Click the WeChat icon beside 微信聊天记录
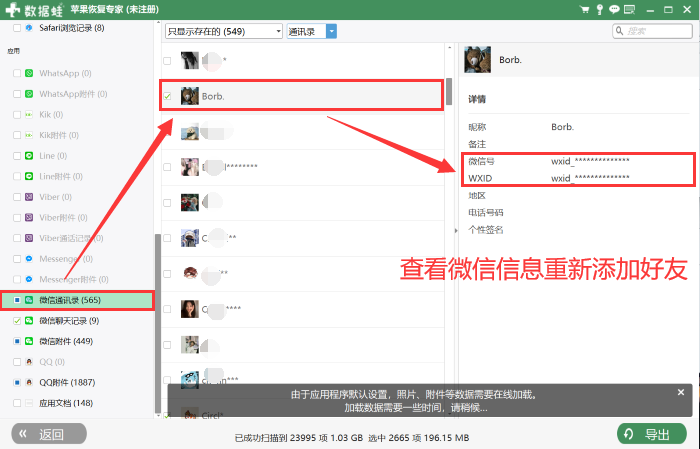Image resolution: width=700 pixels, height=449 pixels. pos(29,320)
